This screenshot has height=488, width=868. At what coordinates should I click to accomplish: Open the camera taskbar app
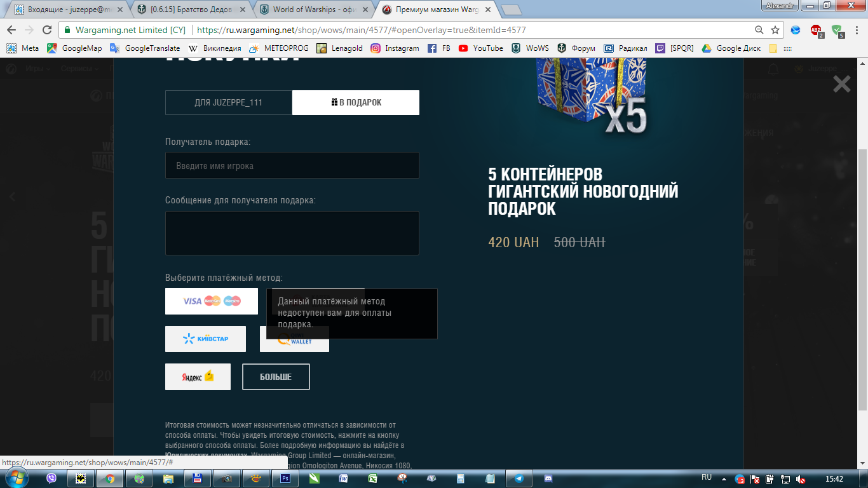(x=227, y=478)
